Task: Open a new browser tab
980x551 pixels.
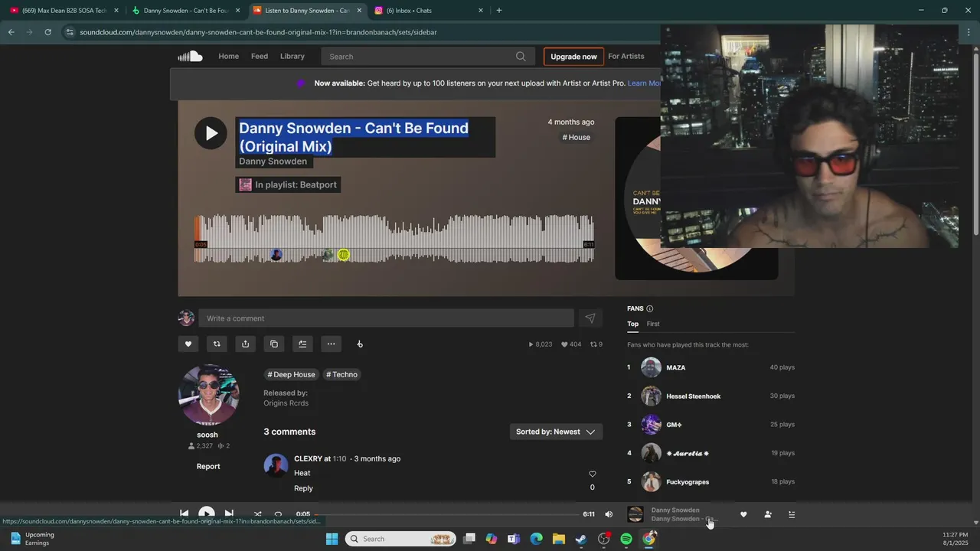Action: pyautogui.click(x=499, y=11)
